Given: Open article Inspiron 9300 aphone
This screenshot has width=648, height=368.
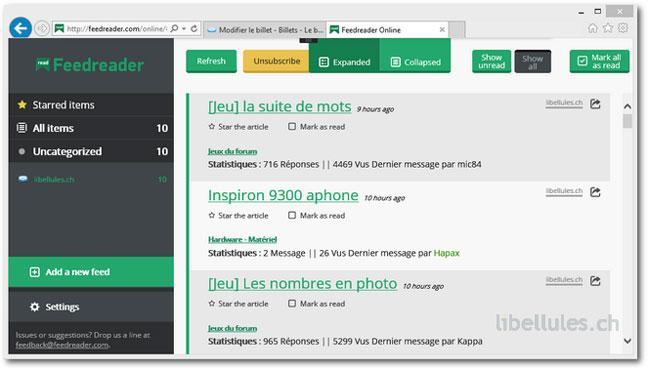Looking at the screenshot, I should point(283,195).
